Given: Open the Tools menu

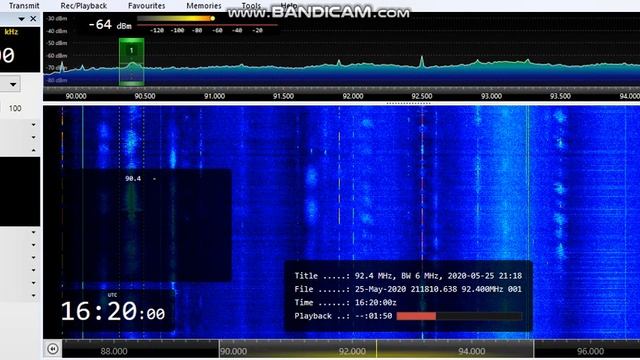Looking at the screenshot, I should click(251, 6).
